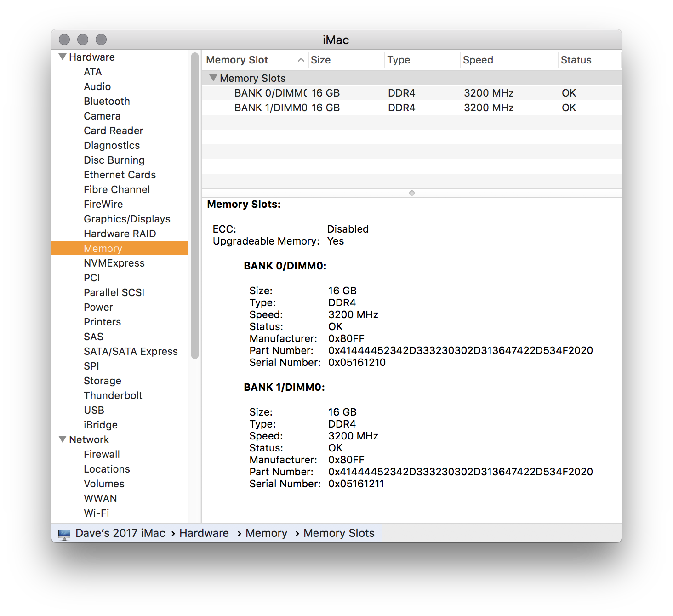
Task: Go to Hardware in the path bar
Action: pyautogui.click(x=204, y=533)
